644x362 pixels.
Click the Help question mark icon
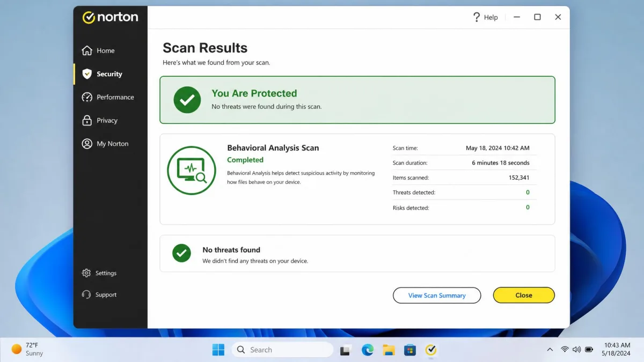(476, 17)
